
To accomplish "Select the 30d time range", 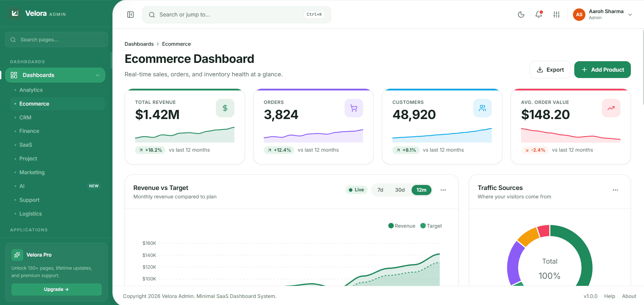I will click(x=400, y=190).
